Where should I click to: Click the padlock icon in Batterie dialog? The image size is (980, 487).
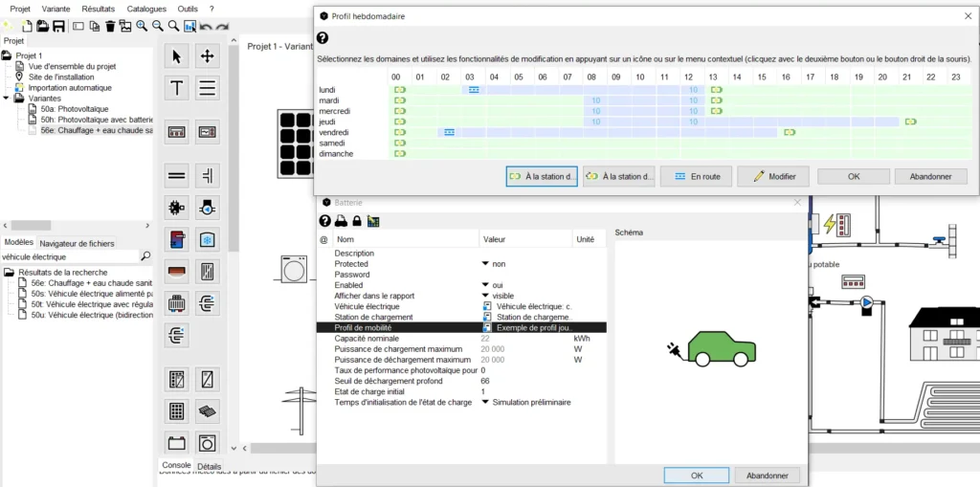[357, 221]
